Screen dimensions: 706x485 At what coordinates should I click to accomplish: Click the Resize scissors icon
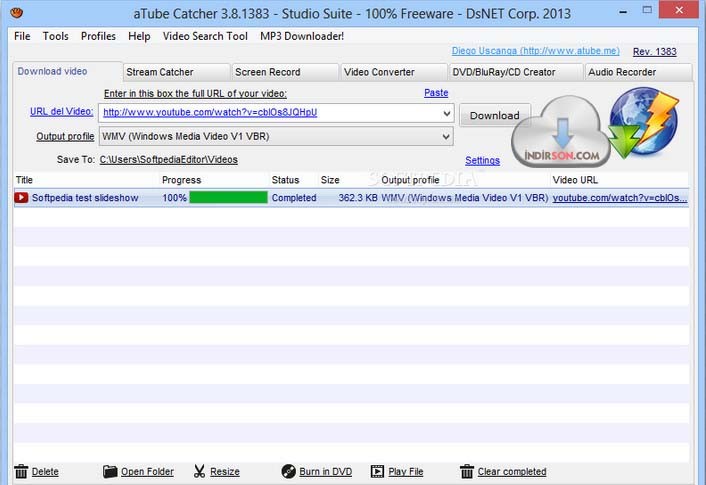199,471
